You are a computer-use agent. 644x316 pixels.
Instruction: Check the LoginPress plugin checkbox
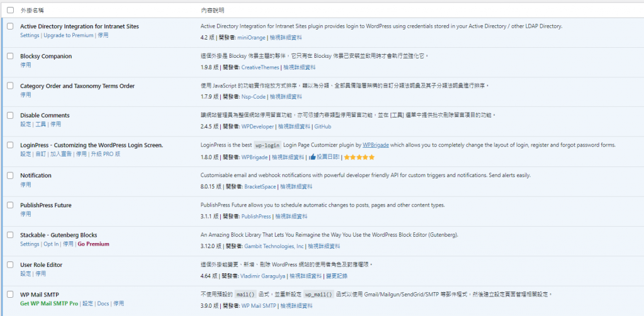pos(10,145)
